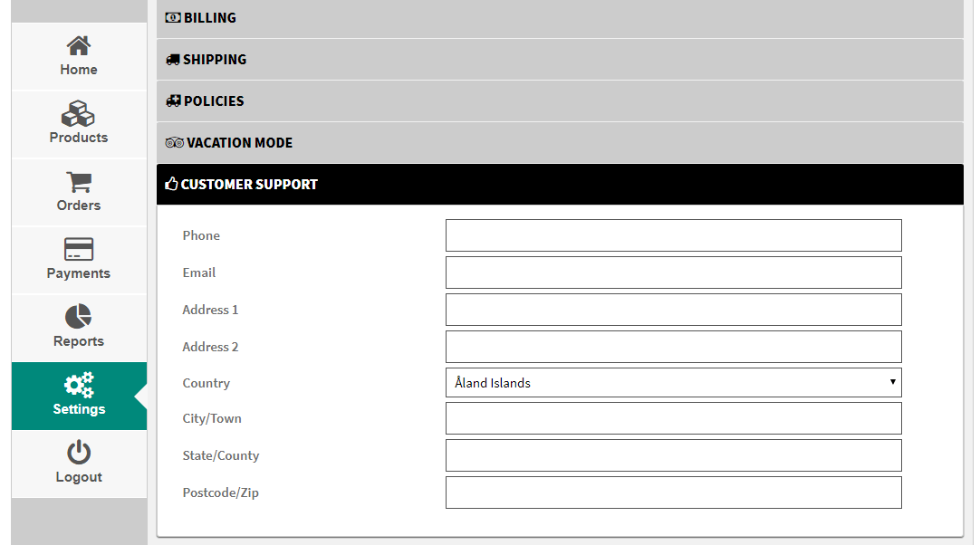Image resolution: width=980 pixels, height=545 pixels.
Task: Click the Orders shopping cart icon
Action: [x=79, y=182]
